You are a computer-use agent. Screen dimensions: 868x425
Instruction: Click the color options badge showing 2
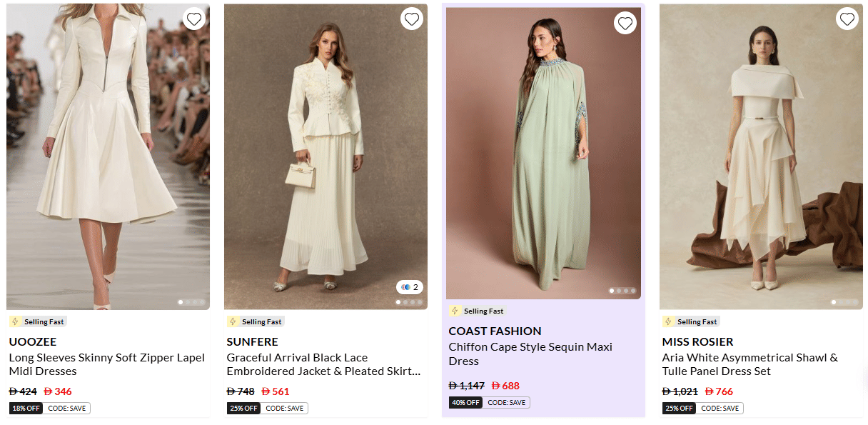click(x=410, y=287)
